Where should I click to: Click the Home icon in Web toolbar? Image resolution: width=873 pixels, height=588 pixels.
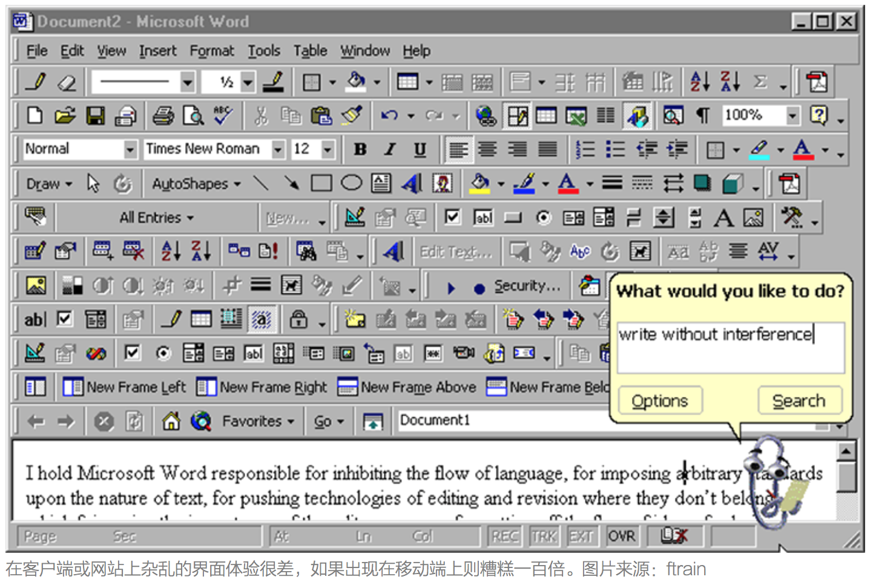(x=171, y=420)
